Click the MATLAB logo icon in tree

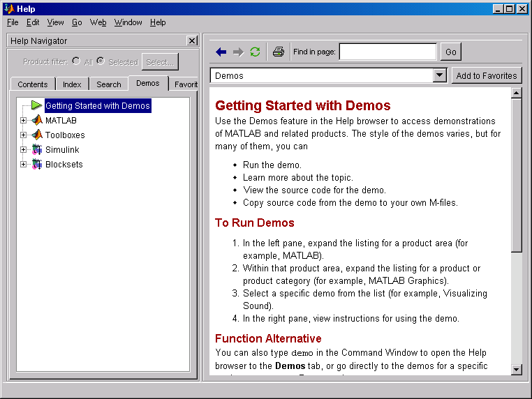(x=37, y=120)
